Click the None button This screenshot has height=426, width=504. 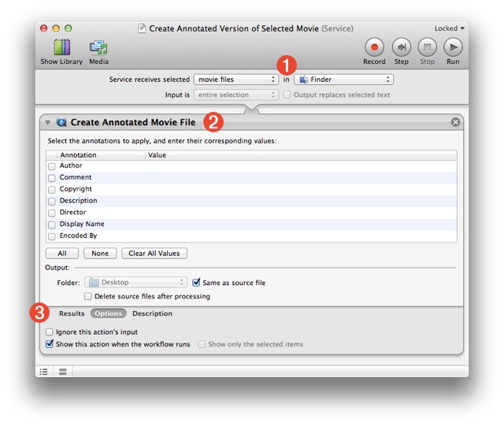click(x=100, y=254)
